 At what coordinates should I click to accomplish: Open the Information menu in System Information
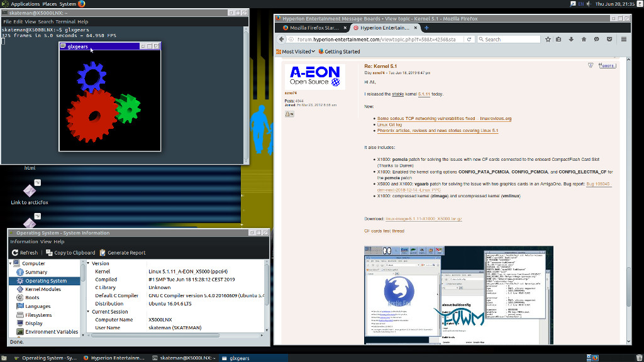point(24,242)
